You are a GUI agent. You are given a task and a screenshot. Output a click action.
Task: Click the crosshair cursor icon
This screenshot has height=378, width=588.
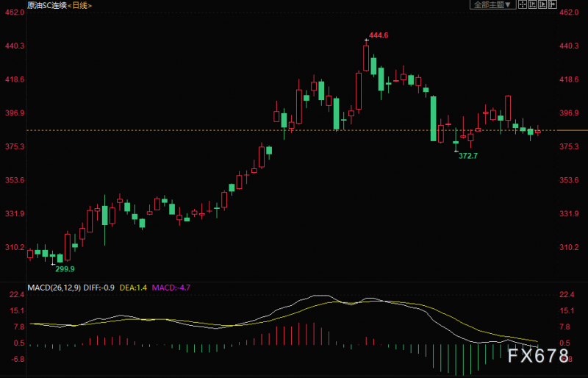click(523, 4)
